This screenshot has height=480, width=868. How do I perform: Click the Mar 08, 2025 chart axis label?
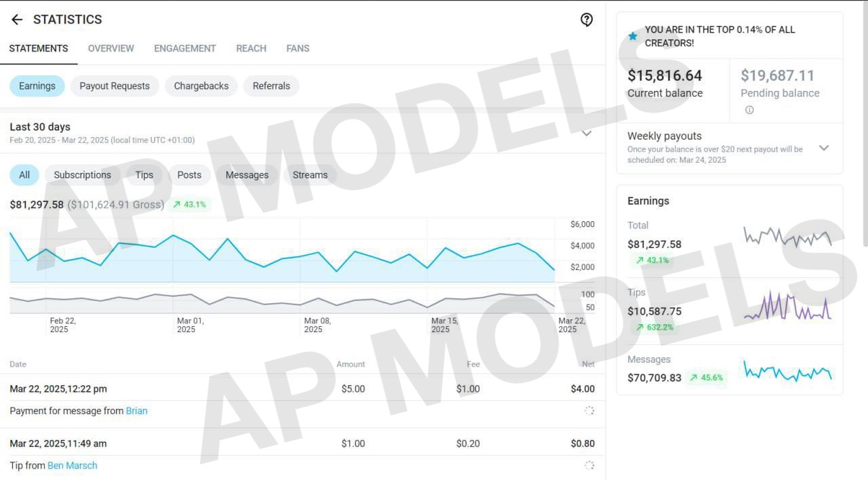click(317, 325)
